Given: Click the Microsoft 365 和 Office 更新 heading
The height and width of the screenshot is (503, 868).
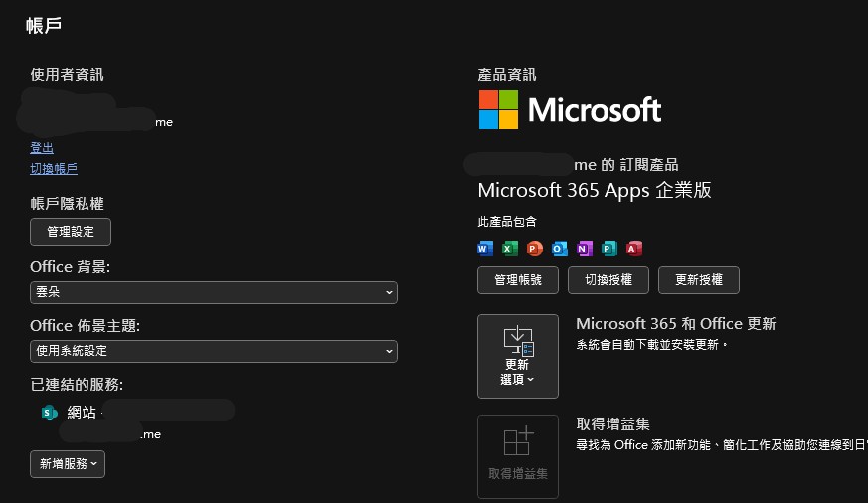Looking at the screenshot, I should (x=676, y=324).
